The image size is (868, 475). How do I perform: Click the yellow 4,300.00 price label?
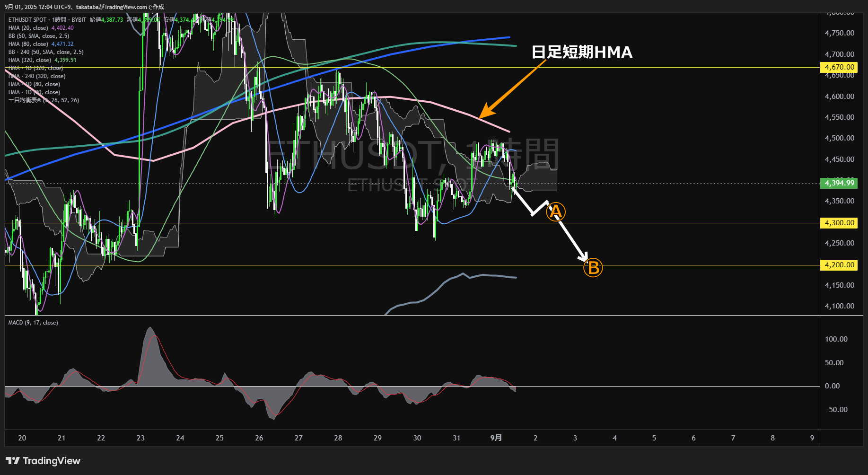839,223
